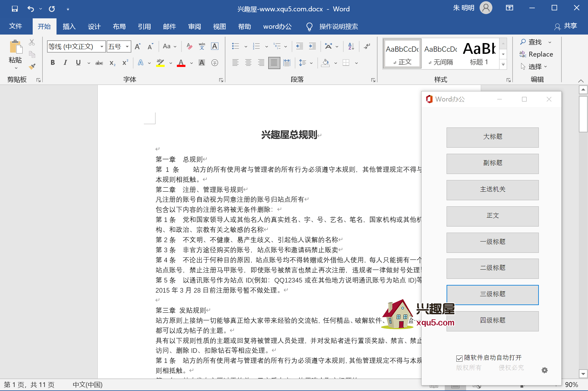Viewport: 588px width, 391px height.
Task: Center the paragraph text
Action: pos(248,63)
